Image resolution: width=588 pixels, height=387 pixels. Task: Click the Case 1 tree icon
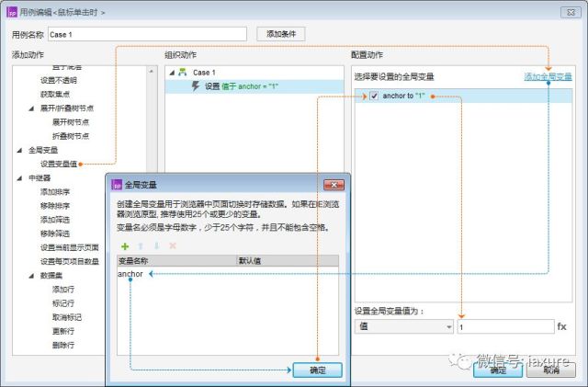tap(183, 72)
